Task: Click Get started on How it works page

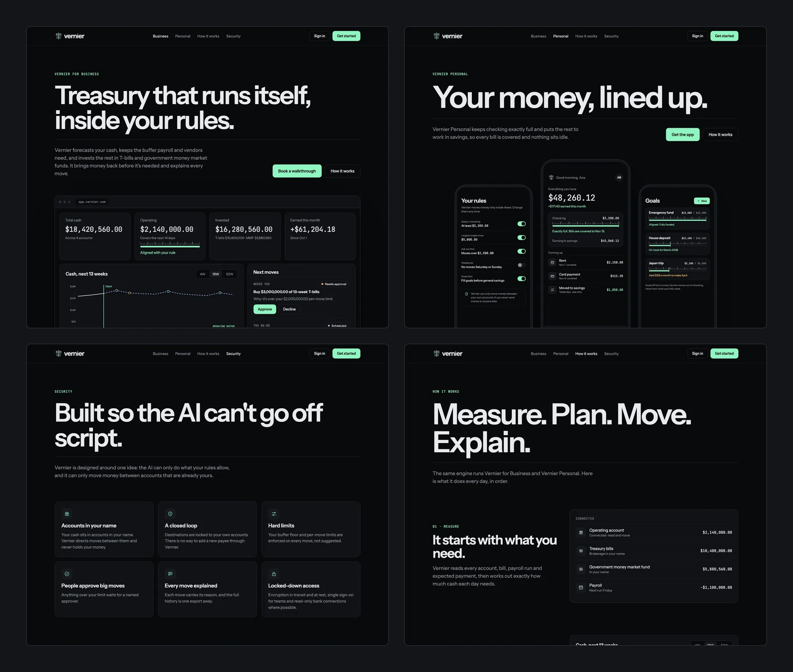Action: pyautogui.click(x=724, y=354)
